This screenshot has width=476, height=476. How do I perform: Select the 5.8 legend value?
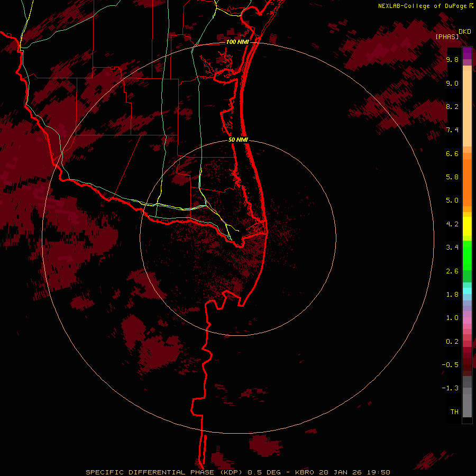[452, 177]
